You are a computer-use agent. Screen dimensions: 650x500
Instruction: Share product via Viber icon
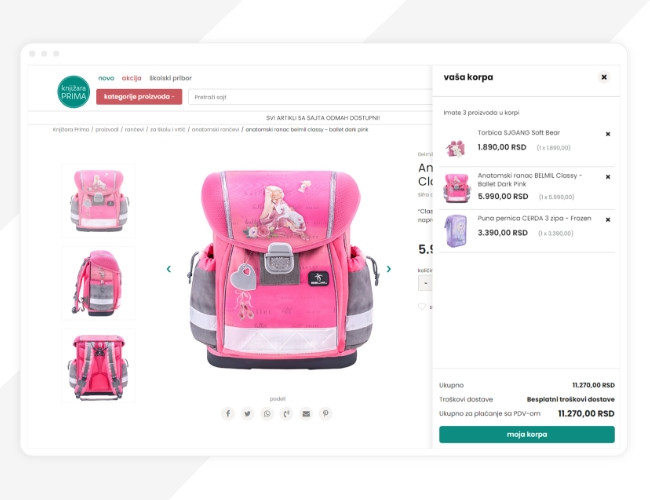(x=286, y=413)
